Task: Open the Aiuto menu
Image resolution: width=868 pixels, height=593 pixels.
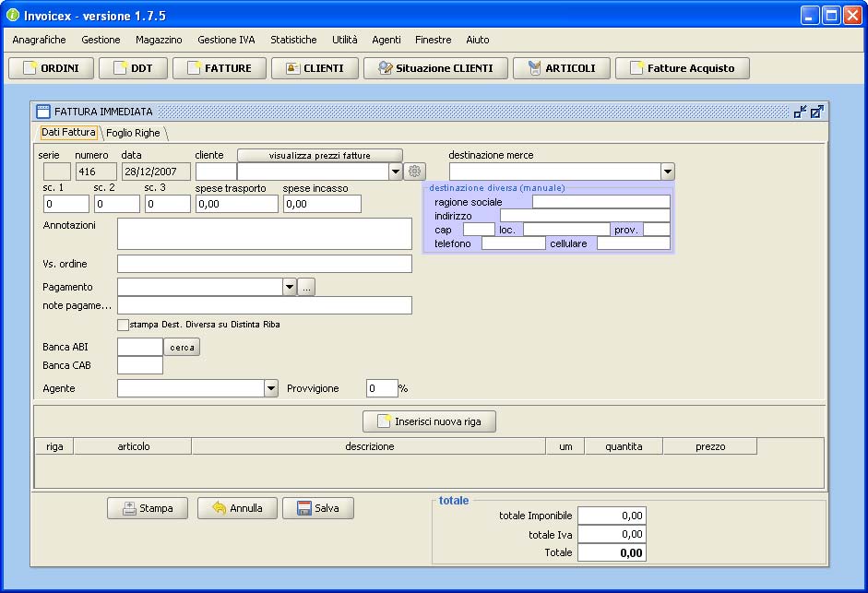Action: pos(478,40)
